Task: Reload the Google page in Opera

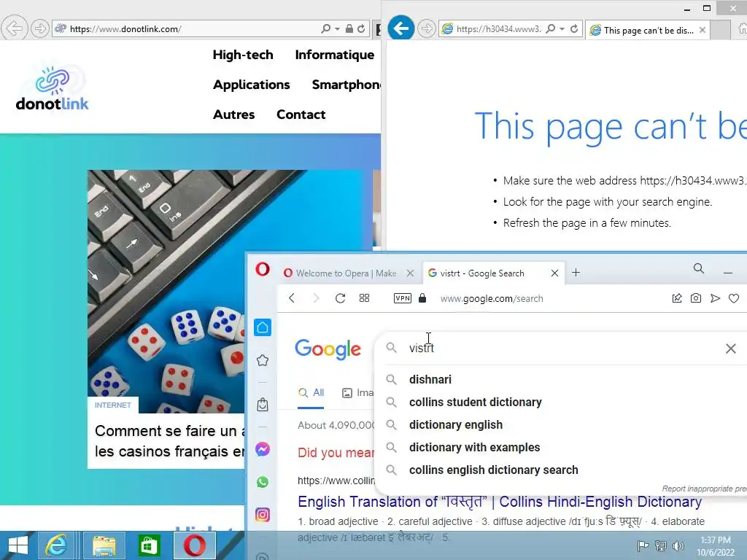Action: pos(340,298)
